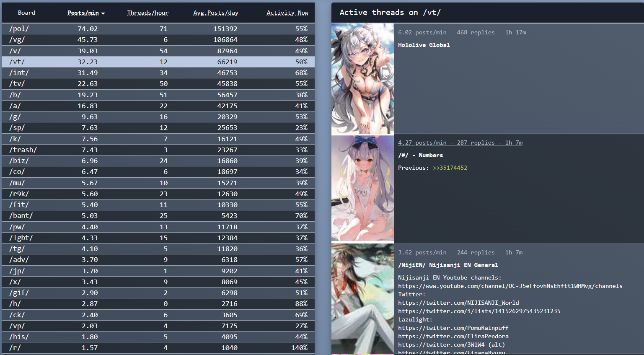The width and height of the screenshot is (644, 355).
Task: Select the /adv/ board row
Action: coord(158,260)
